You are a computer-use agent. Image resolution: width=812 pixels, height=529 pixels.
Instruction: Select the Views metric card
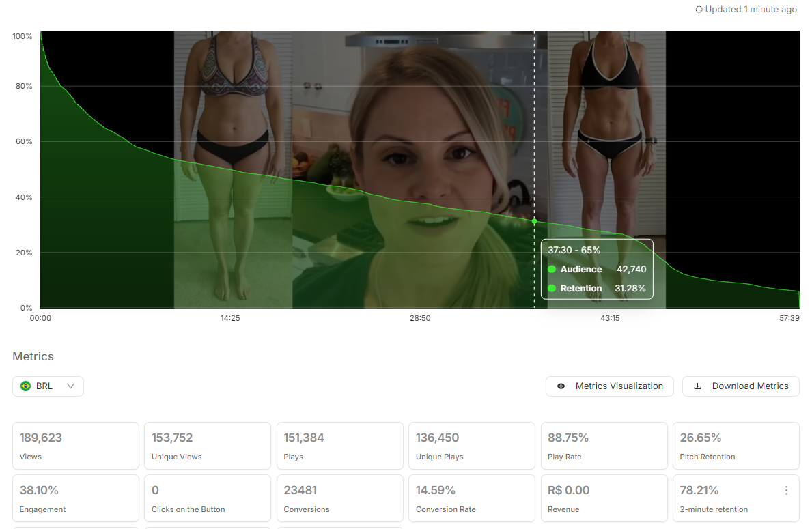(75, 446)
